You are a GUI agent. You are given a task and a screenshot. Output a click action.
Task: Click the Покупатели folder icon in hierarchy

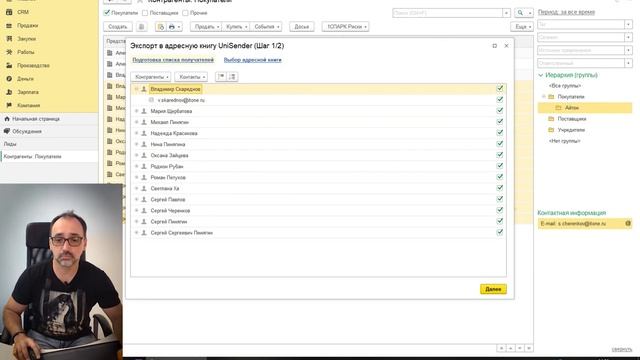551,97
